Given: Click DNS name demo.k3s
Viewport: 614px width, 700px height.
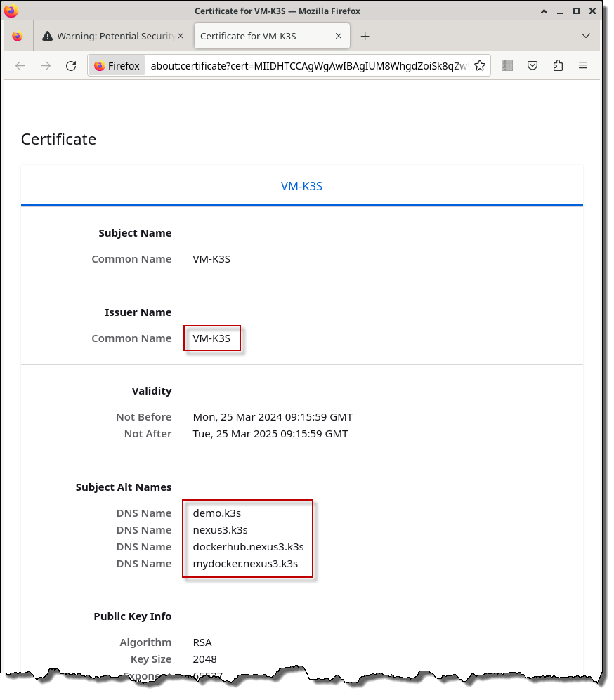Looking at the screenshot, I should (x=217, y=513).
